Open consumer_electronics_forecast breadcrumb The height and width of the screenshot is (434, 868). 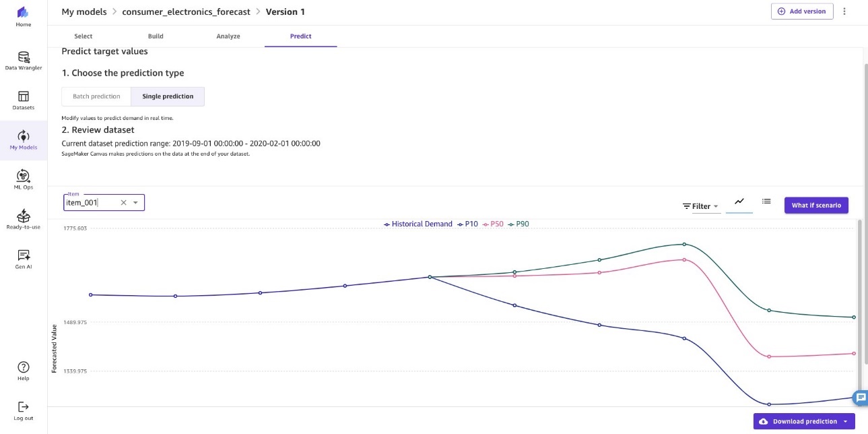(x=187, y=12)
